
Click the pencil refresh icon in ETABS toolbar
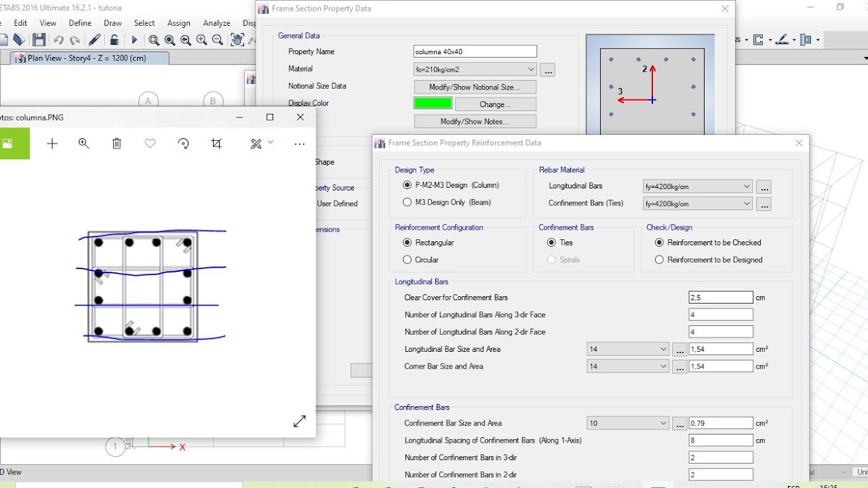[x=95, y=40]
